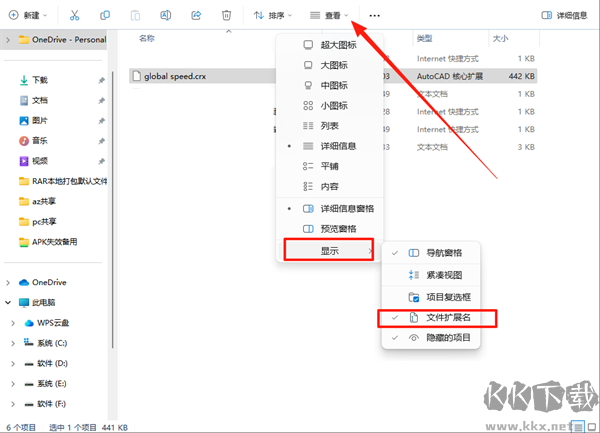
Task: Unpin 图片 using its pin icon
Action: 101,121
